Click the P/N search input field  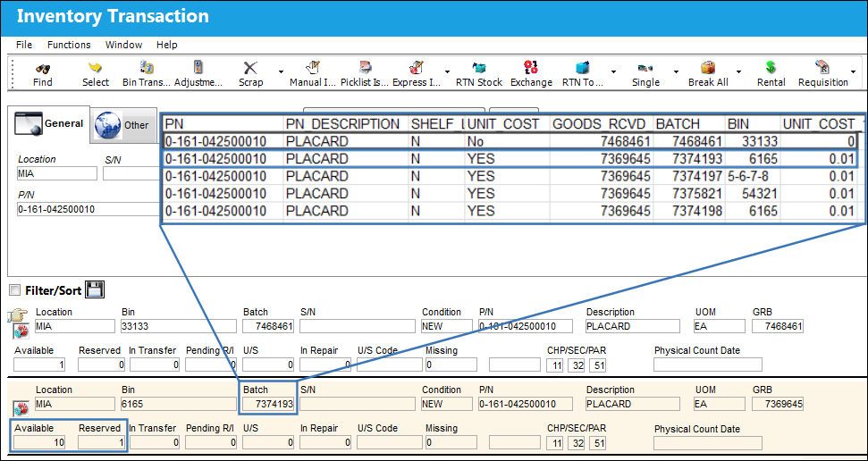(x=88, y=209)
